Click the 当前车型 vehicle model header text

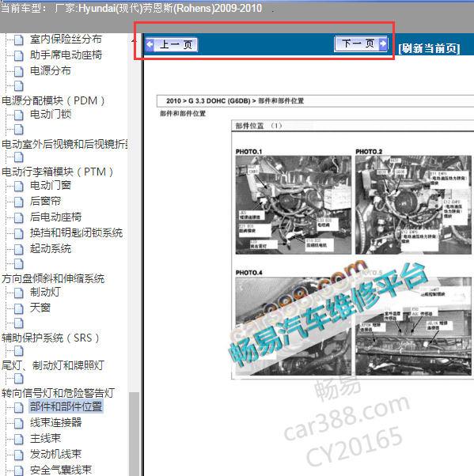131,8
